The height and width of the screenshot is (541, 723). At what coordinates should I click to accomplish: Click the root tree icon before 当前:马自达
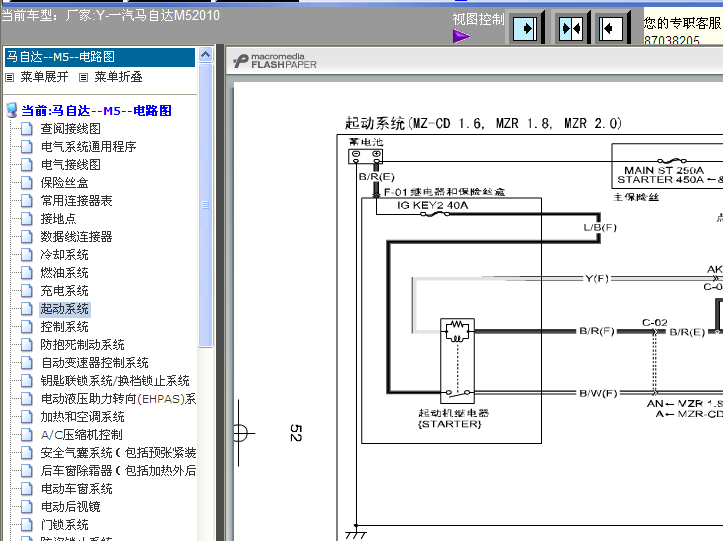(x=12, y=111)
